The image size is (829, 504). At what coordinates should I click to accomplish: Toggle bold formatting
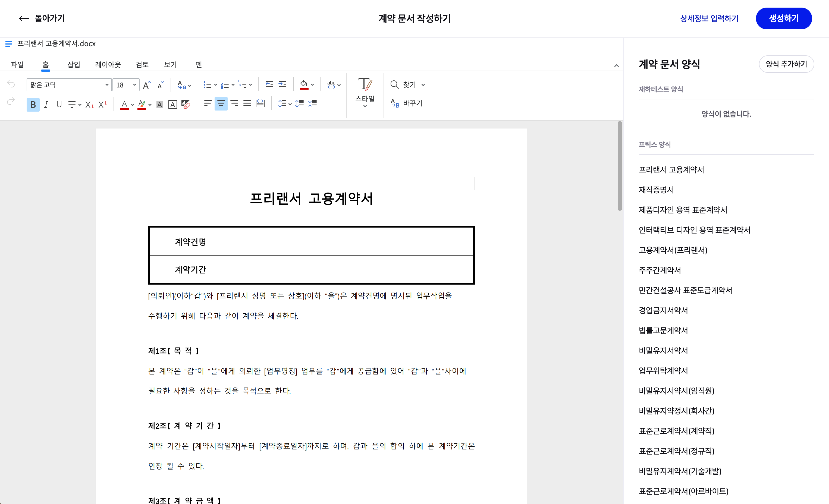[33, 105]
